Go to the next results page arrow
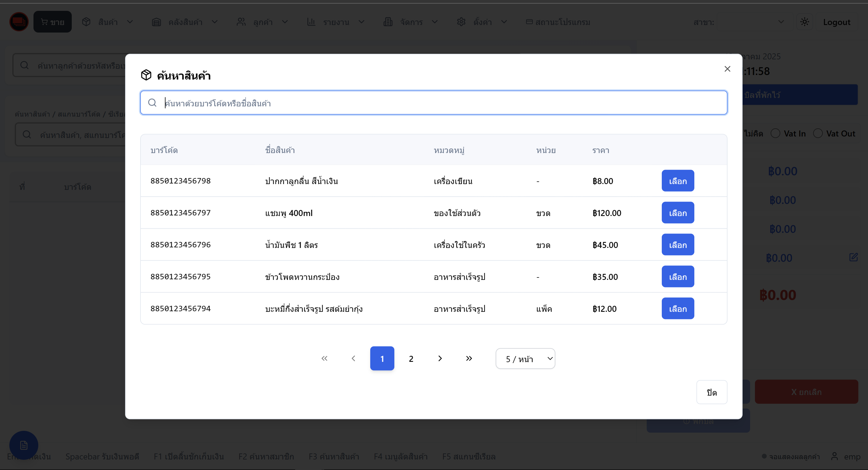This screenshot has width=868, height=470. point(440,358)
